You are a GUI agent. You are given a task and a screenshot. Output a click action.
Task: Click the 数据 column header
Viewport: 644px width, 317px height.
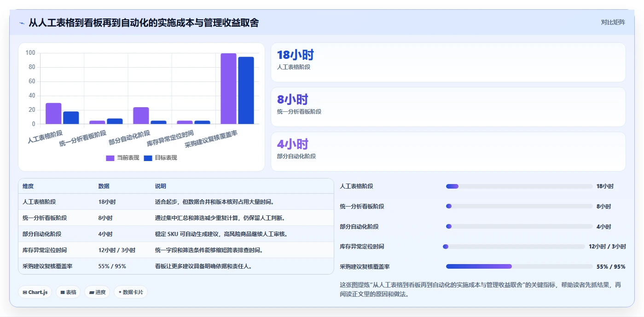104,186
